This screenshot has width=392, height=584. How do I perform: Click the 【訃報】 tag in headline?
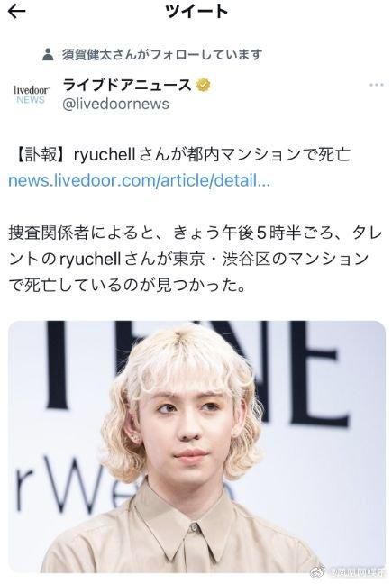[41, 155]
